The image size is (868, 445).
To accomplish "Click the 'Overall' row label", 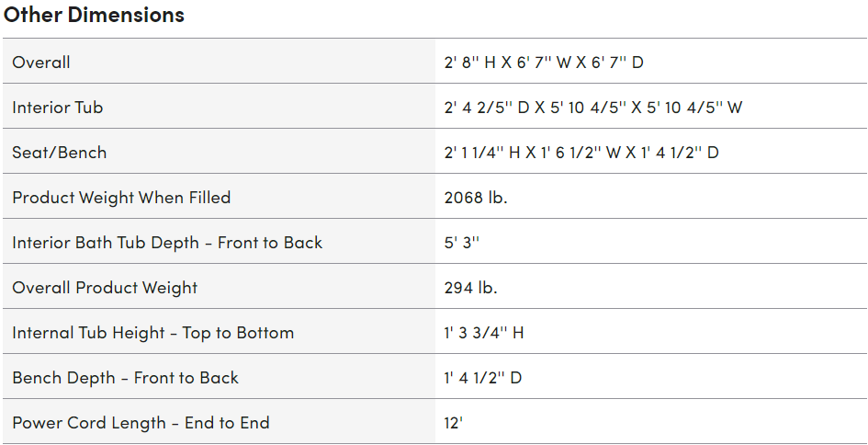I will (x=41, y=63).
